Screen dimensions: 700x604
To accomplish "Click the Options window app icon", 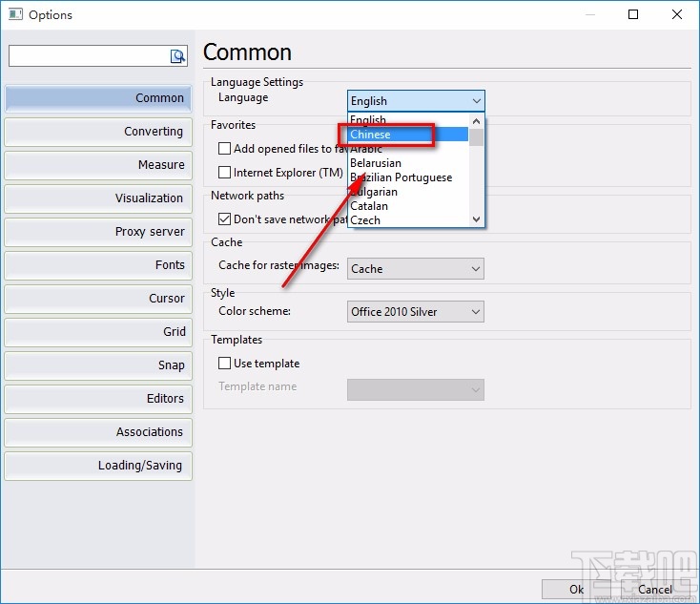I will point(15,14).
